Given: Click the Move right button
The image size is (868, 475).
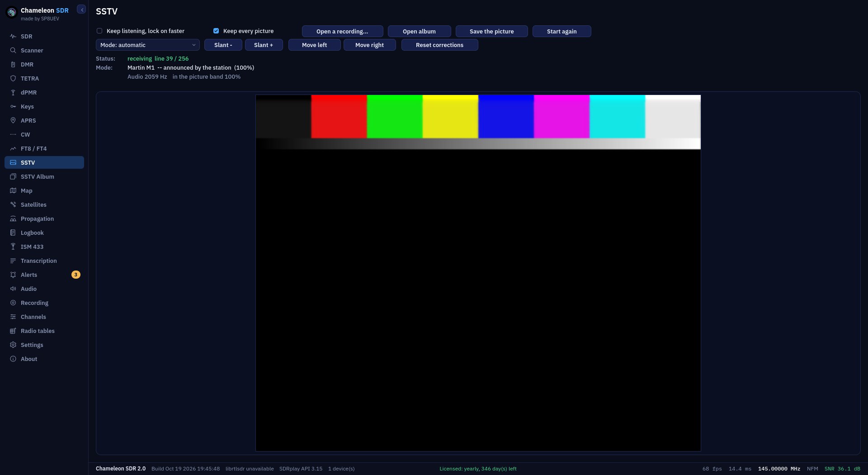Looking at the screenshot, I should (x=369, y=45).
